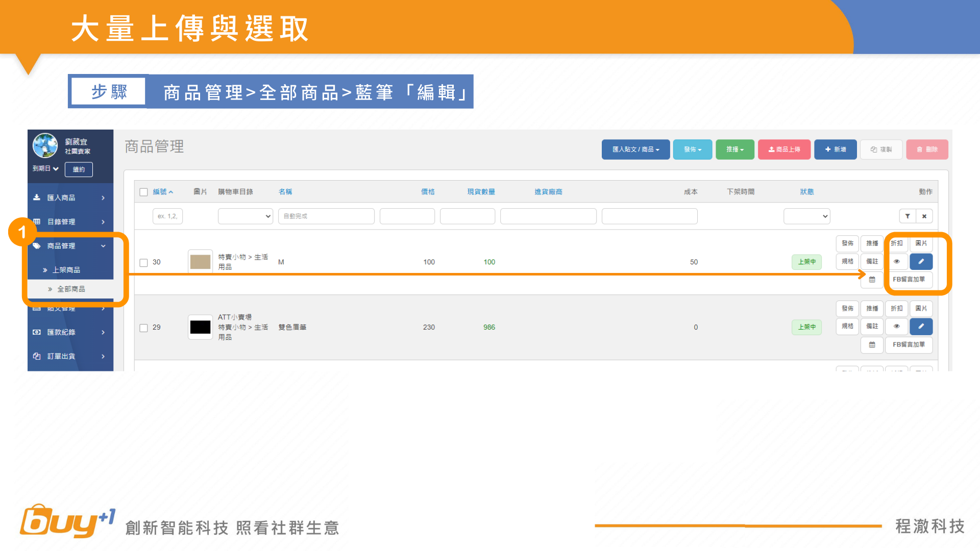
Task: Click the eye preview icon for product 29
Action: pos(896,326)
